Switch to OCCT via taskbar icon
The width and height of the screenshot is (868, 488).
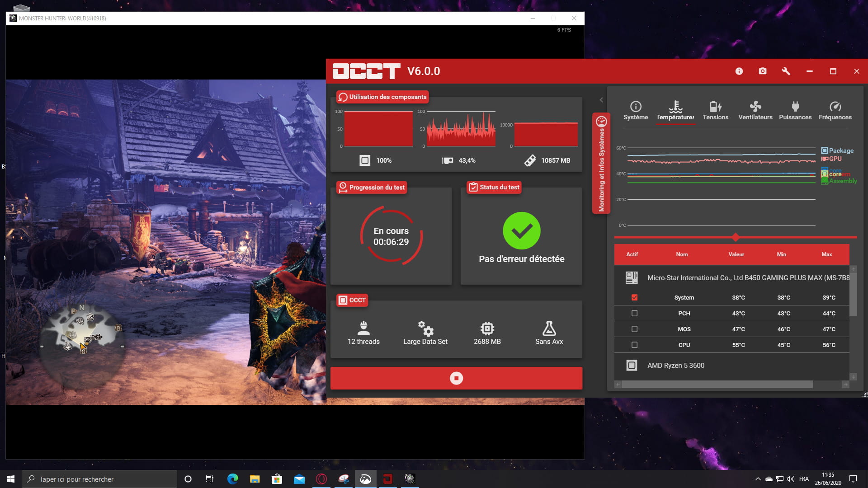387,479
